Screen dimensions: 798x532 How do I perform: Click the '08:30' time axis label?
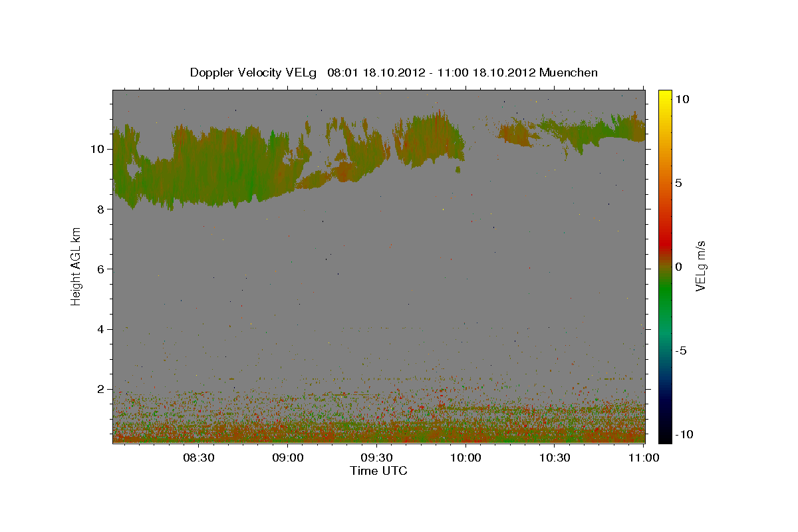199,458
